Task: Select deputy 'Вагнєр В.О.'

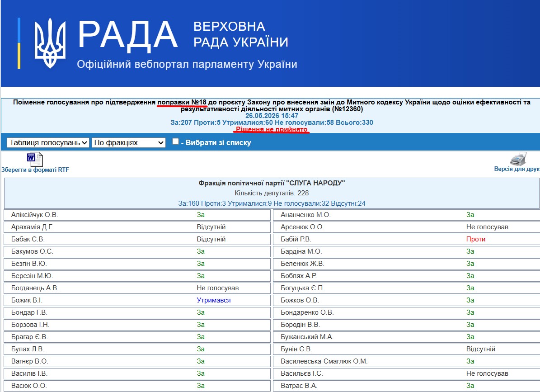Action: click(29, 361)
